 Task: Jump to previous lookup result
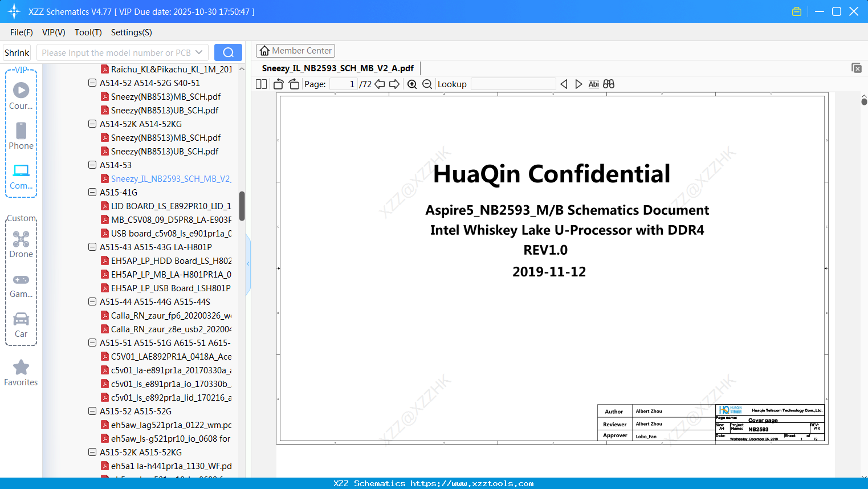pos(564,84)
